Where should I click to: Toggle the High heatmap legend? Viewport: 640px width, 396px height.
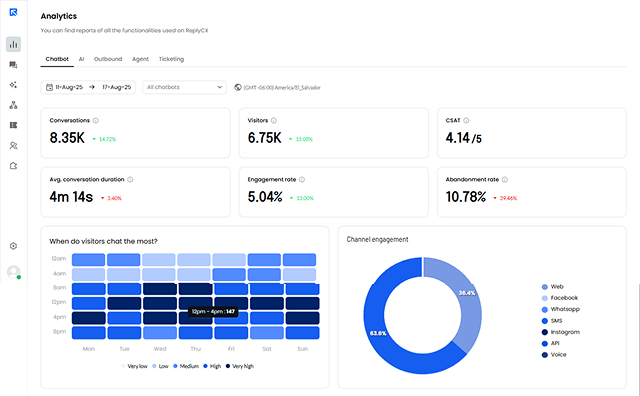pyautogui.click(x=212, y=366)
